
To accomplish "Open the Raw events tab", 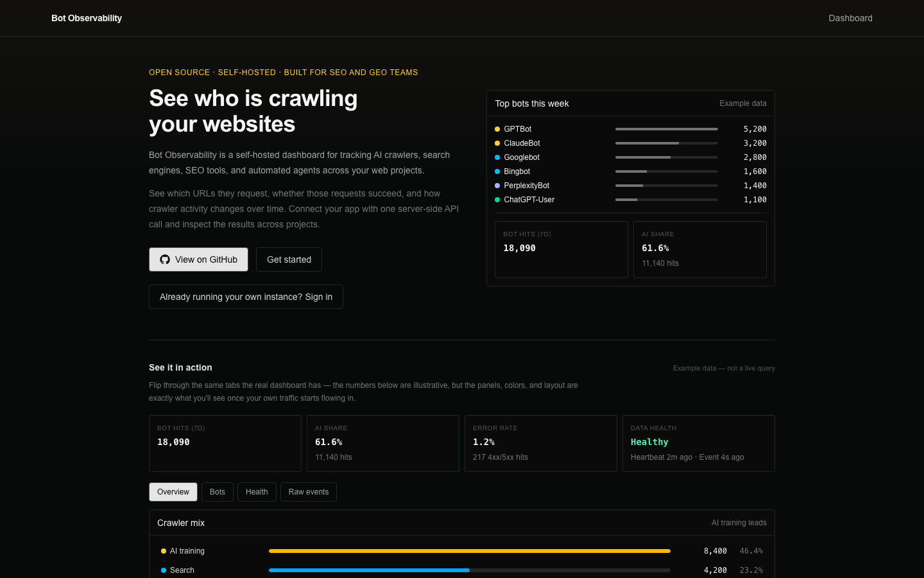I will pos(309,492).
